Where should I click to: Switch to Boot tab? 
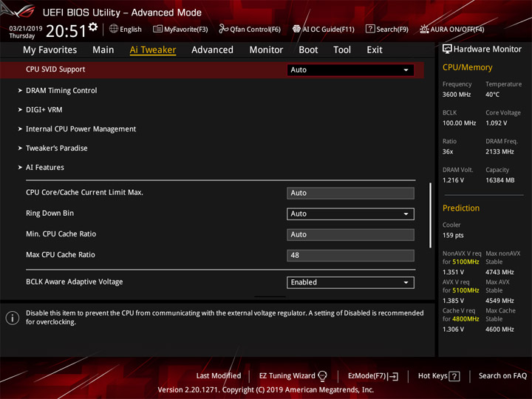308,50
